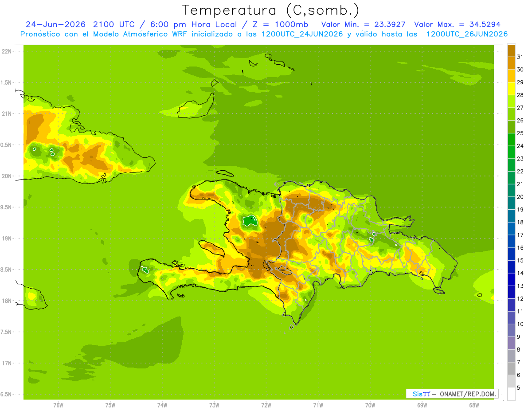Click legend swatch between 6 and 7
Viewport: 532px width, 411px height.
tap(511, 368)
